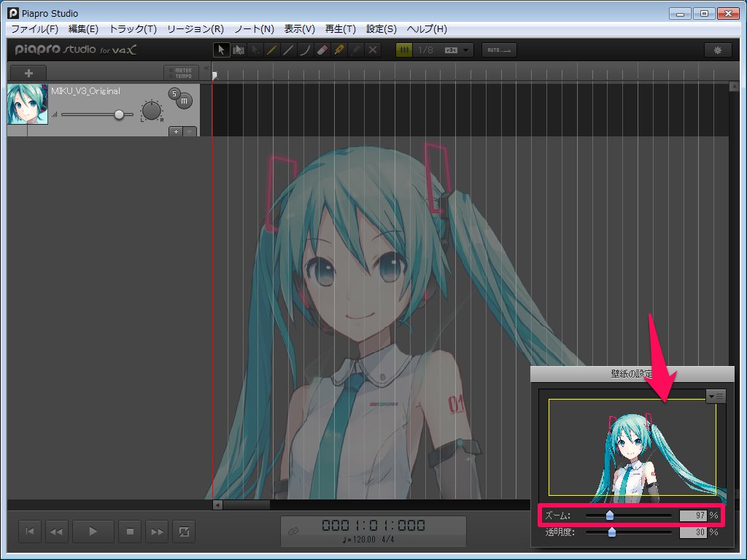Open the リージョン(R) menu
The image size is (747, 560).
point(196,29)
